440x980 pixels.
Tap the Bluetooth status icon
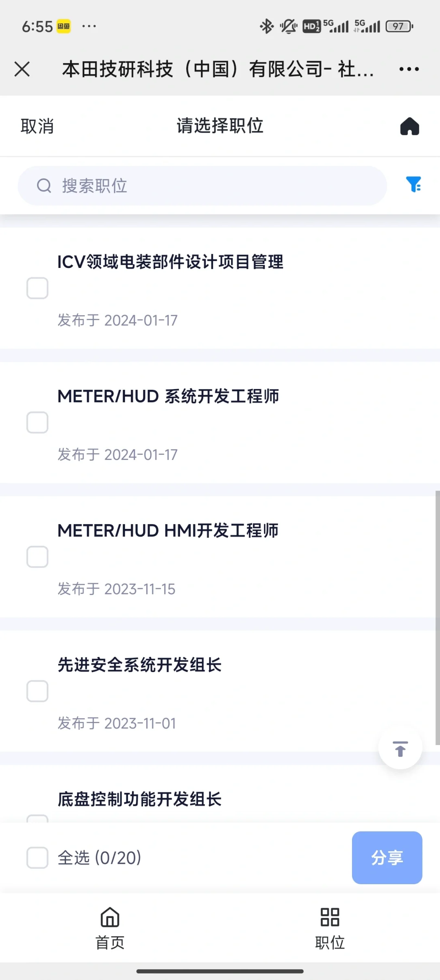267,27
